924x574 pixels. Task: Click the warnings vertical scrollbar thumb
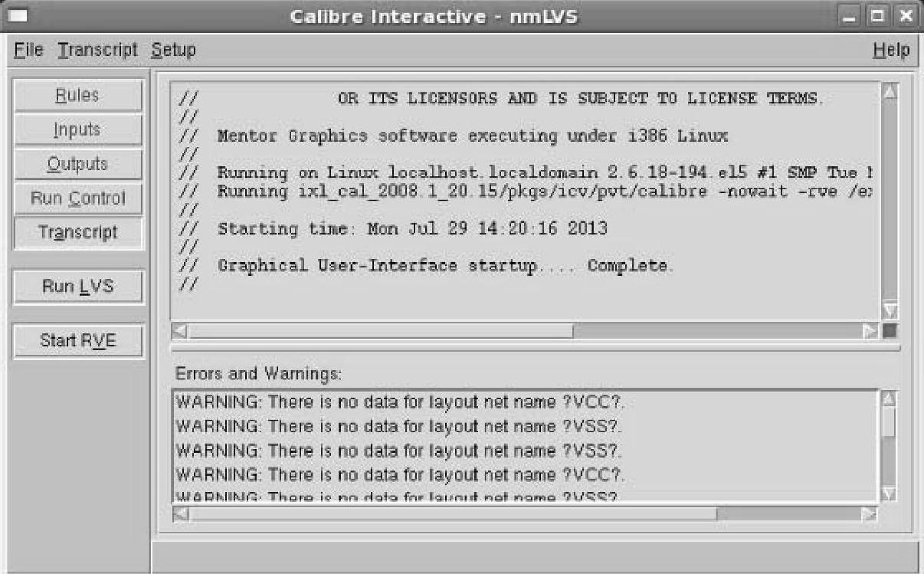click(889, 421)
